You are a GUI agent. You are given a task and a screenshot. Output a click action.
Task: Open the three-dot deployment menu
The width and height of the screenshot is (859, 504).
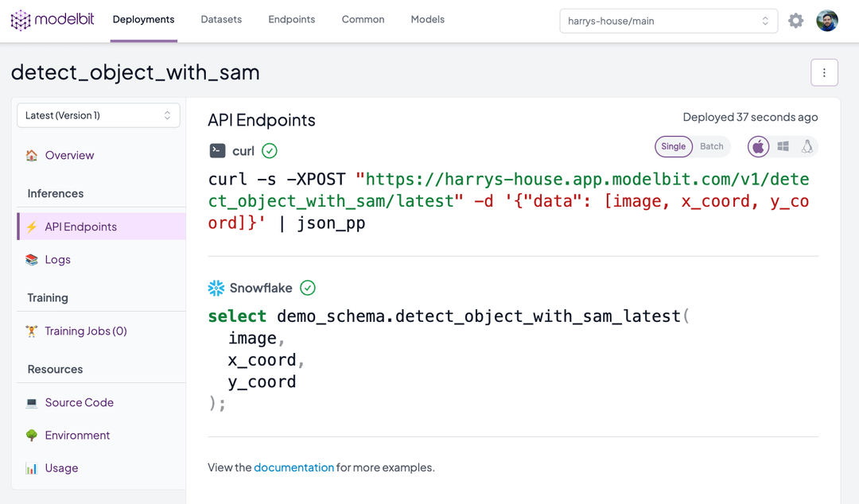coord(824,72)
